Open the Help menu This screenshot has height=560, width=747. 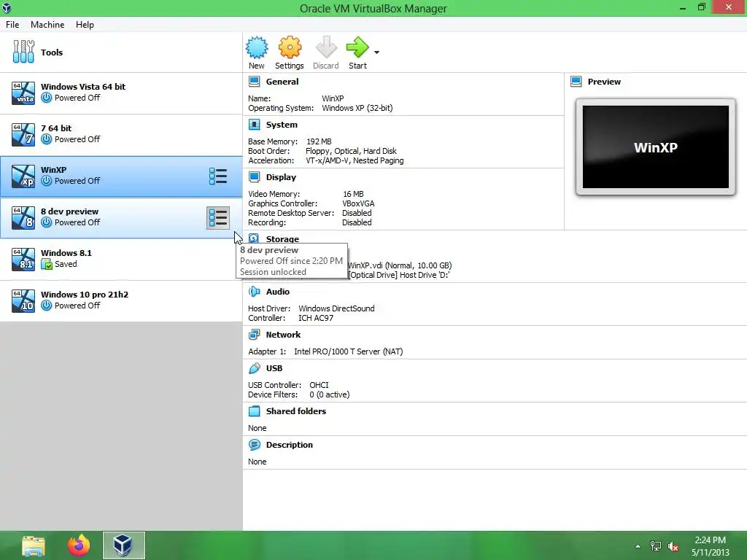85,25
